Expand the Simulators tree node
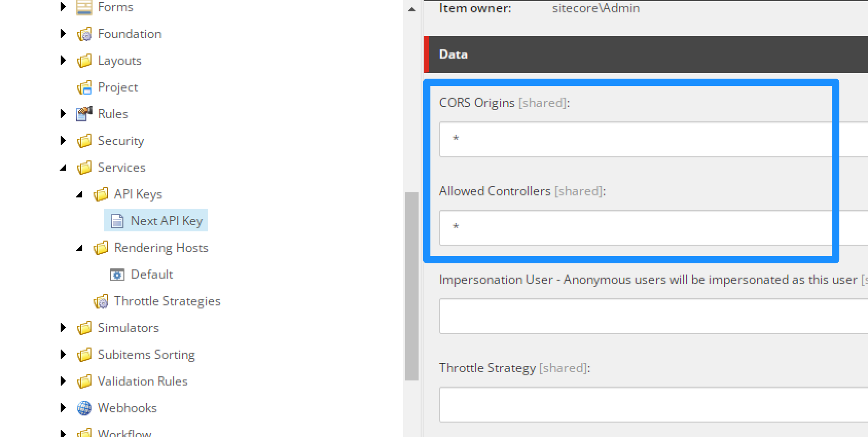 63,328
